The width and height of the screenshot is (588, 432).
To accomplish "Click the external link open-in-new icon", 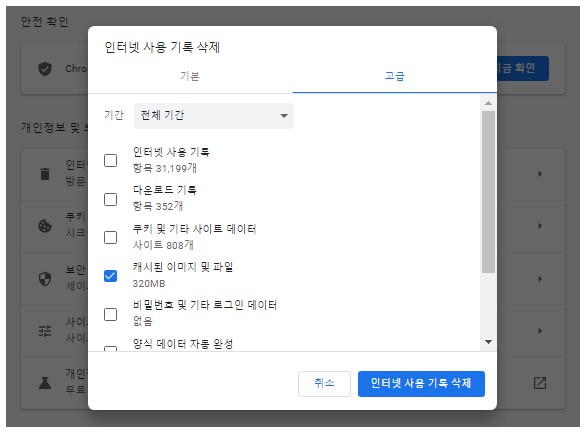I will point(540,383).
